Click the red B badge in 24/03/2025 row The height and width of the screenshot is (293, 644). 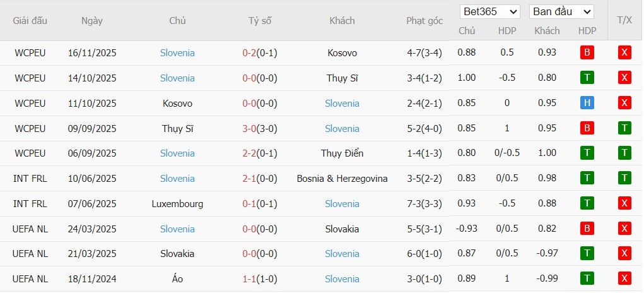click(x=587, y=229)
